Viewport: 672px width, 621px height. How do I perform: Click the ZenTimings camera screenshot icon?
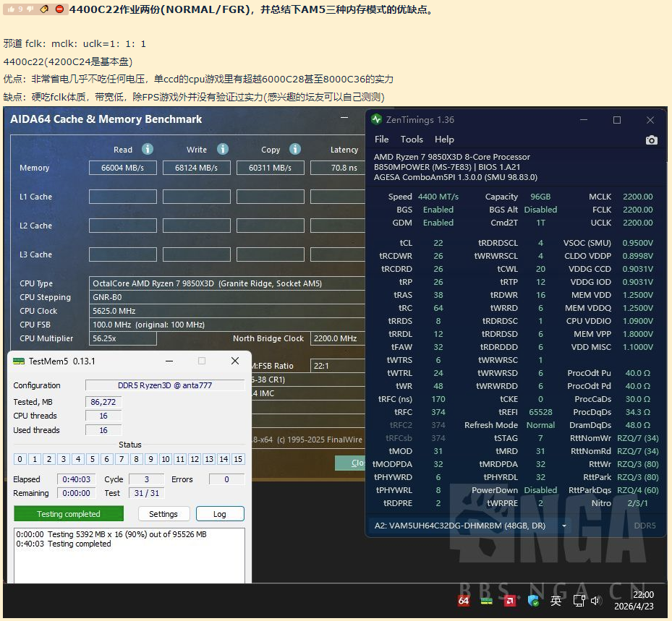tap(652, 140)
